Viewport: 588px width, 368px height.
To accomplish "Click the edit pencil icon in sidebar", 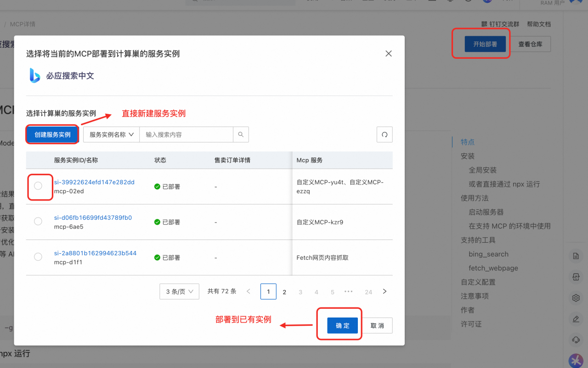I will 576,319.
